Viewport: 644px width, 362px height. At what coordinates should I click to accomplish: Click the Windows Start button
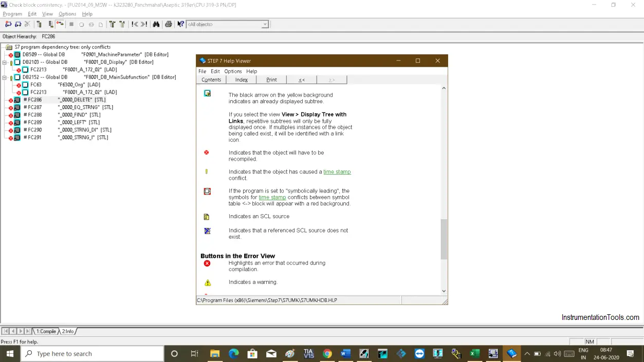10,353
